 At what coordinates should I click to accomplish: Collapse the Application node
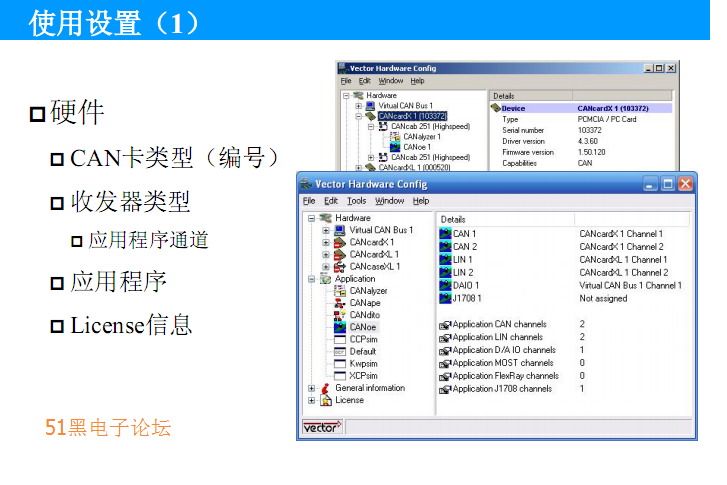click(x=312, y=279)
